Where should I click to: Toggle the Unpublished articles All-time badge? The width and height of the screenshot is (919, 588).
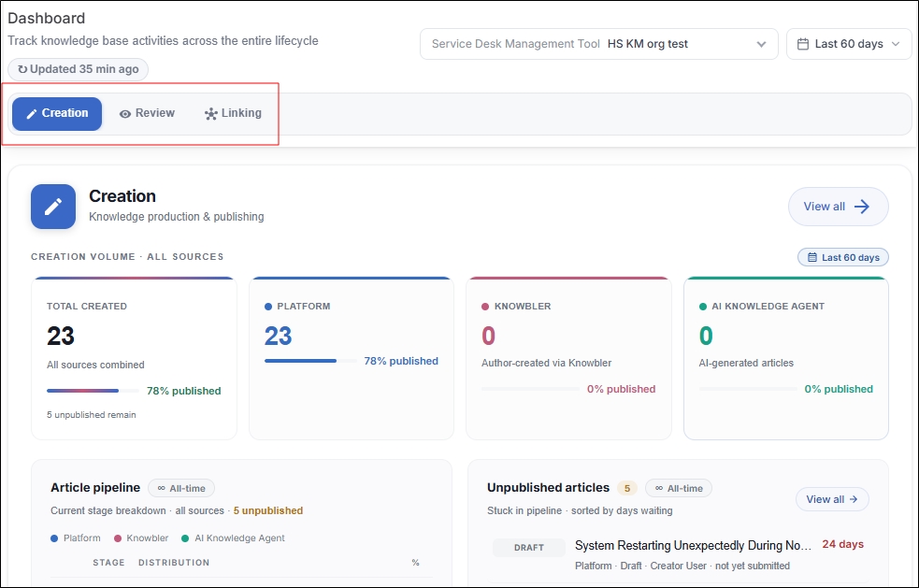pyautogui.click(x=679, y=488)
